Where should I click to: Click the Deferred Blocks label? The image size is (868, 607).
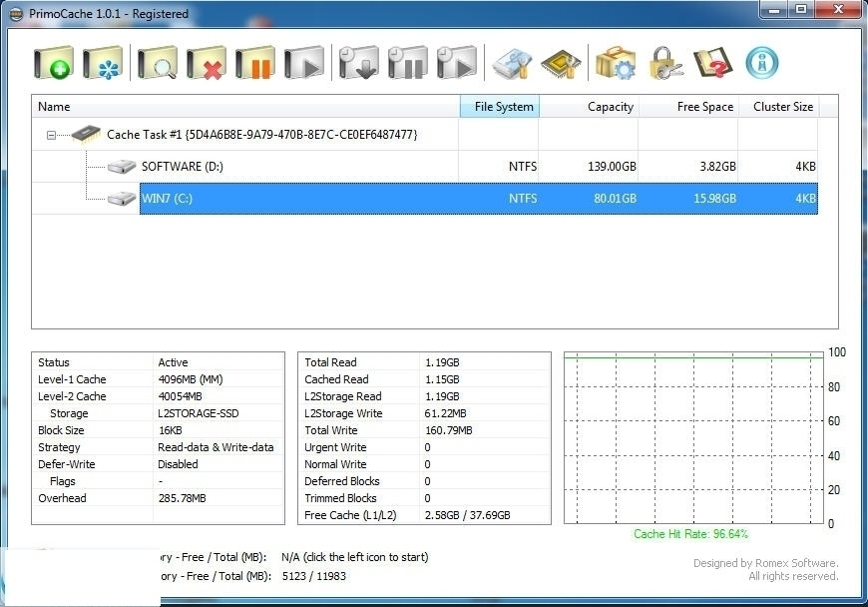[x=341, y=481]
